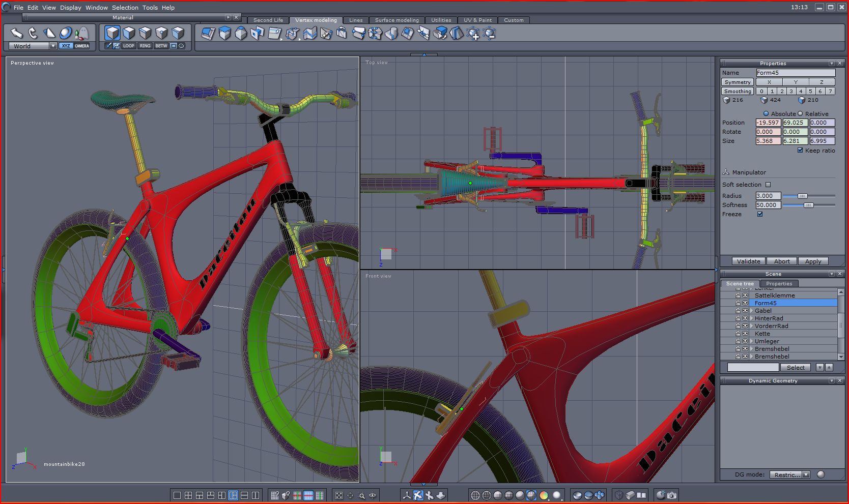Viewport: 849px width, 504px height.
Task: Click the Apply button
Action: click(813, 261)
